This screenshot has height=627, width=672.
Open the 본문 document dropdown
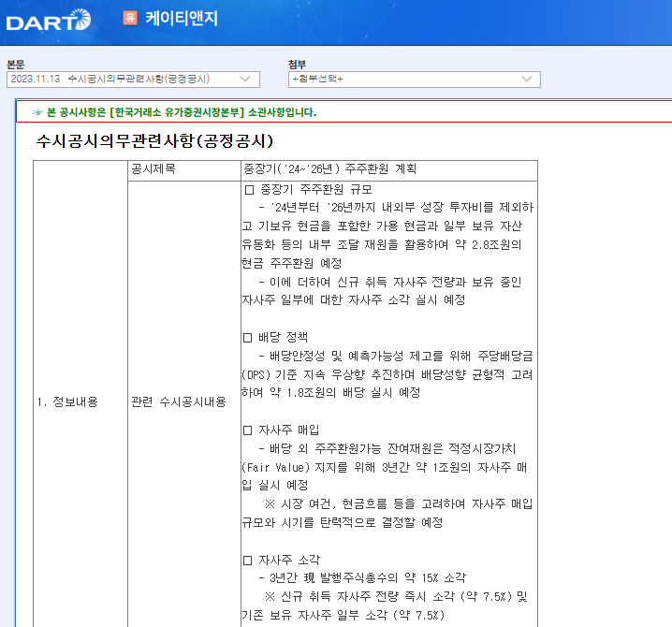tap(133, 80)
